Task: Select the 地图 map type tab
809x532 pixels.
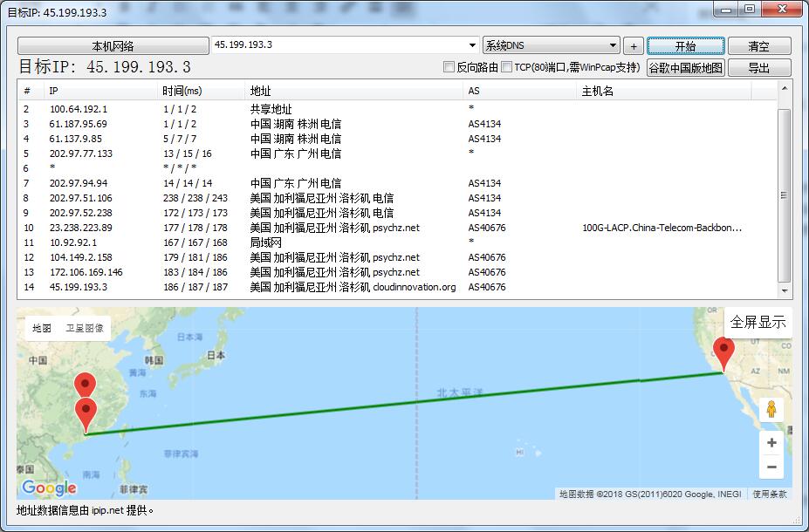Action: tap(42, 328)
